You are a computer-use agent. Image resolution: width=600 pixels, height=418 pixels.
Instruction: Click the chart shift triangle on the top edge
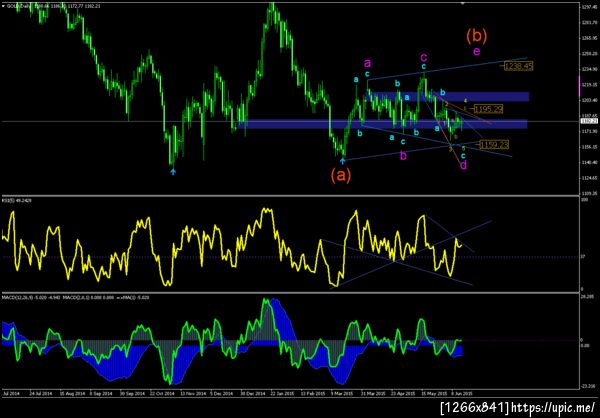click(463, 3)
